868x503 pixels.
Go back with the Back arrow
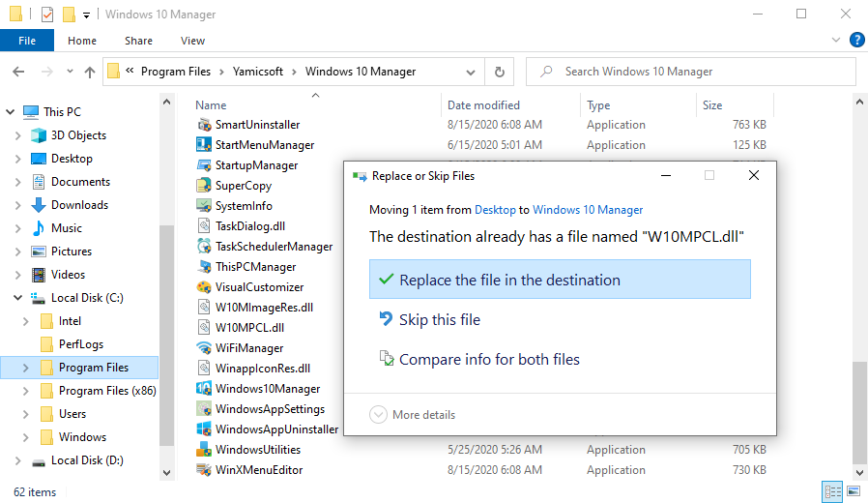[x=18, y=72]
